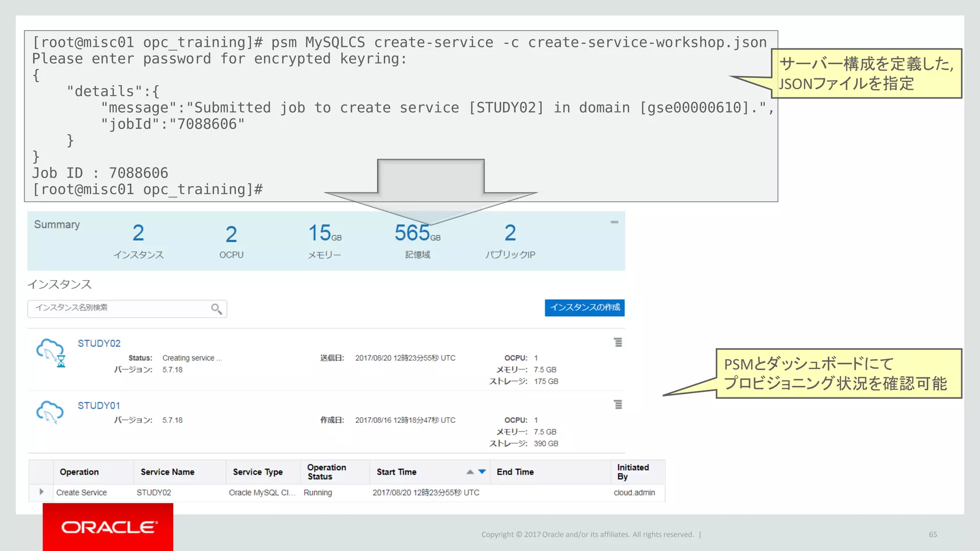Click the 'Summary' panel title
The width and height of the screenshot is (980, 551).
tap(57, 225)
